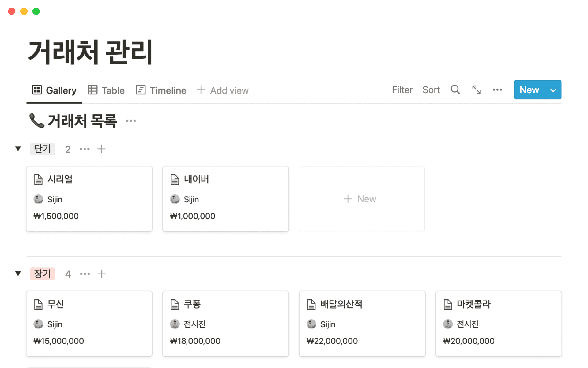588x368 pixels.
Task: Click the 거래처 목록 database title
Action: click(x=82, y=121)
